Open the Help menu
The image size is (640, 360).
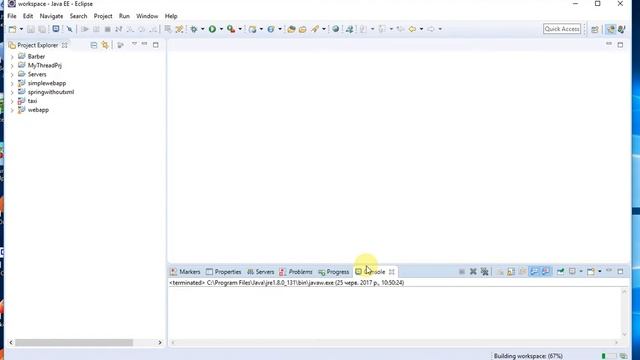tap(171, 16)
